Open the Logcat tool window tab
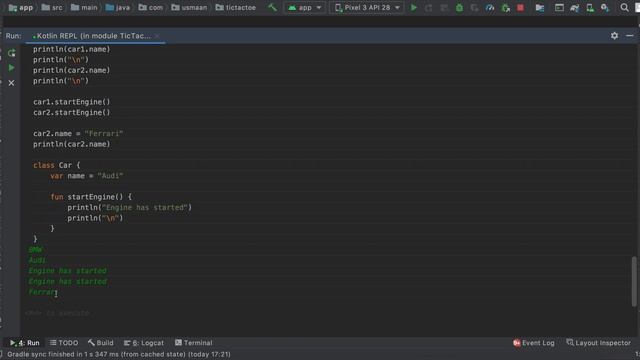This screenshot has height=360, width=640. pyautogui.click(x=144, y=343)
